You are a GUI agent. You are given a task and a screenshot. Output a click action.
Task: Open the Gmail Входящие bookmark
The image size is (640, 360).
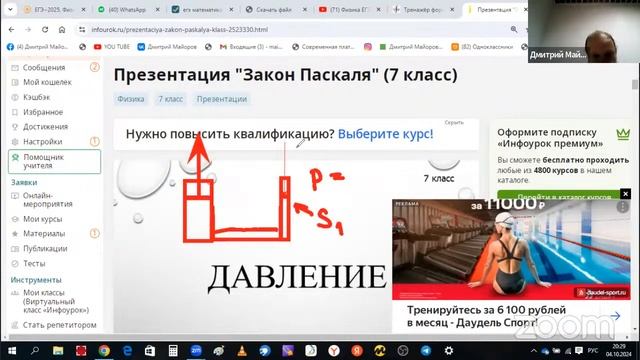point(251,47)
